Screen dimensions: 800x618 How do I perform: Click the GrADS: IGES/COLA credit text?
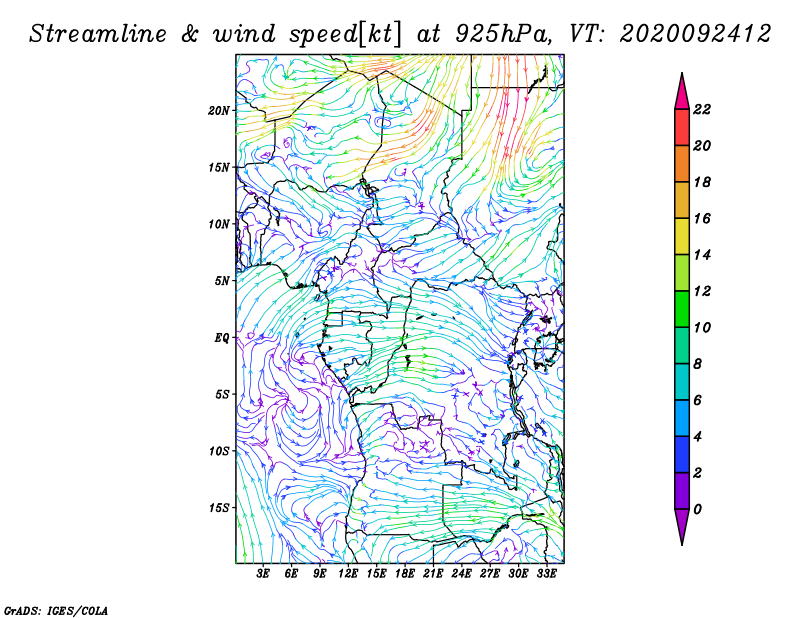(x=56, y=611)
